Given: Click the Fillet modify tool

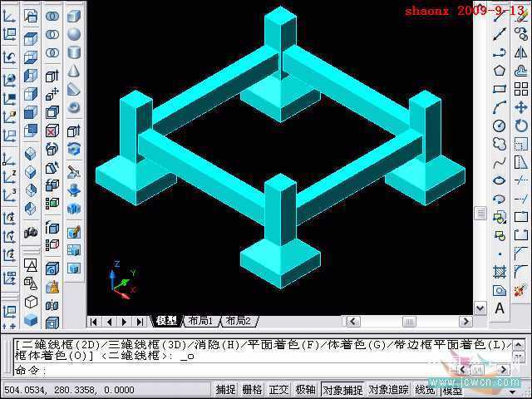Looking at the screenshot, I should [x=521, y=272].
